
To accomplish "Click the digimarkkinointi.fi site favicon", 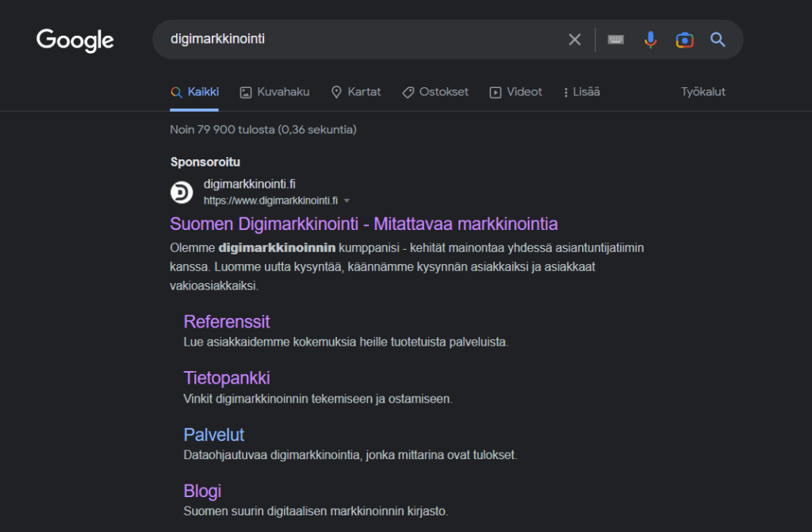I will (182, 192).
